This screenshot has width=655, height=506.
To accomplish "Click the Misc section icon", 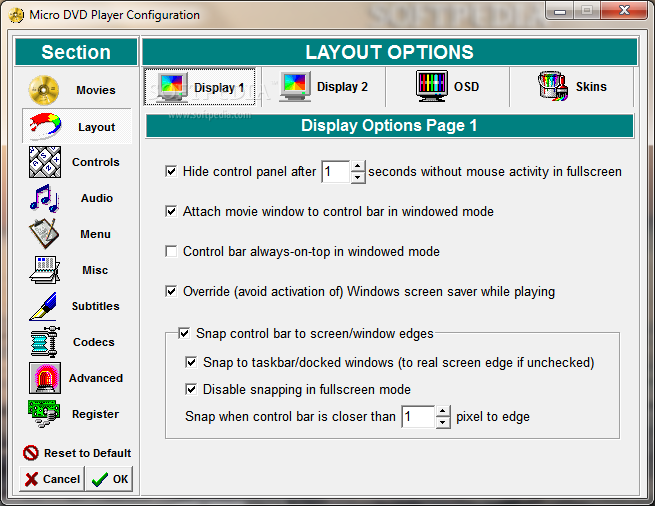I will pos(45,270).
